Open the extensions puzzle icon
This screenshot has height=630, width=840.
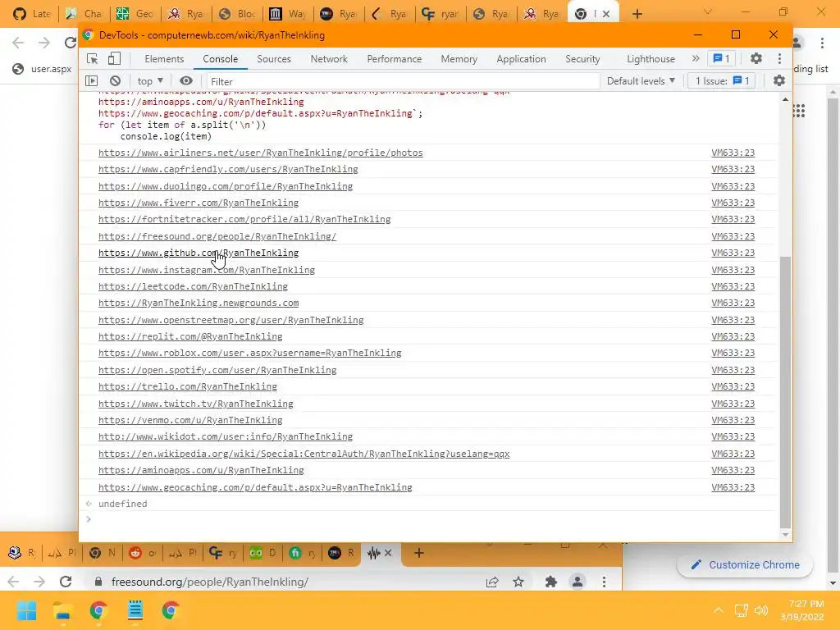click(550, 582)
